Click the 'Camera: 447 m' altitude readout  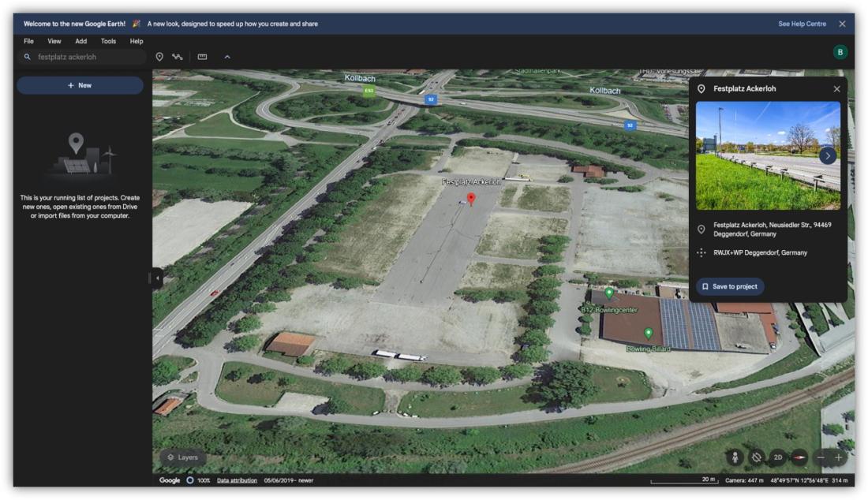(744, 480)
